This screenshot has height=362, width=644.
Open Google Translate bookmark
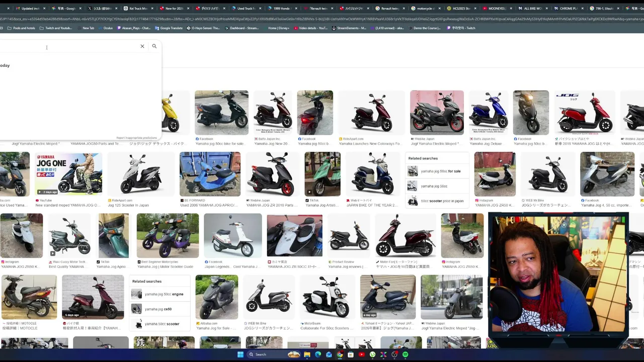click(169, 28)
